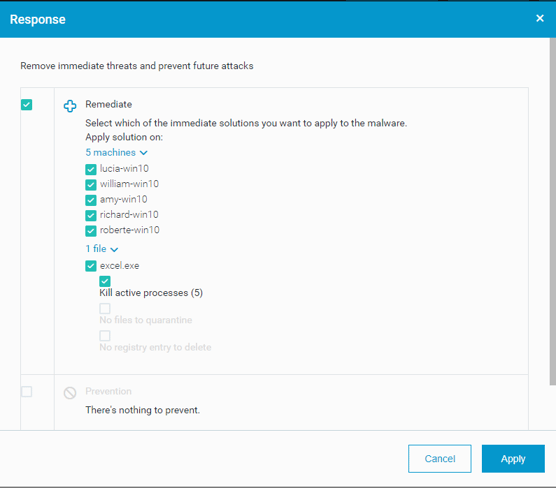The image size is (556, 488).
Task: Deselect the richard-win10 machine
Action: tap(91, 215)
